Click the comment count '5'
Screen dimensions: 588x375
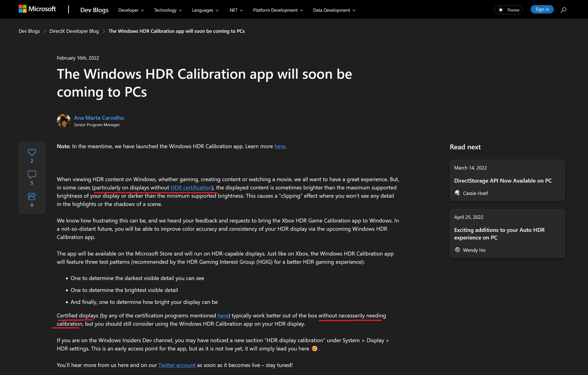(32, 183)
